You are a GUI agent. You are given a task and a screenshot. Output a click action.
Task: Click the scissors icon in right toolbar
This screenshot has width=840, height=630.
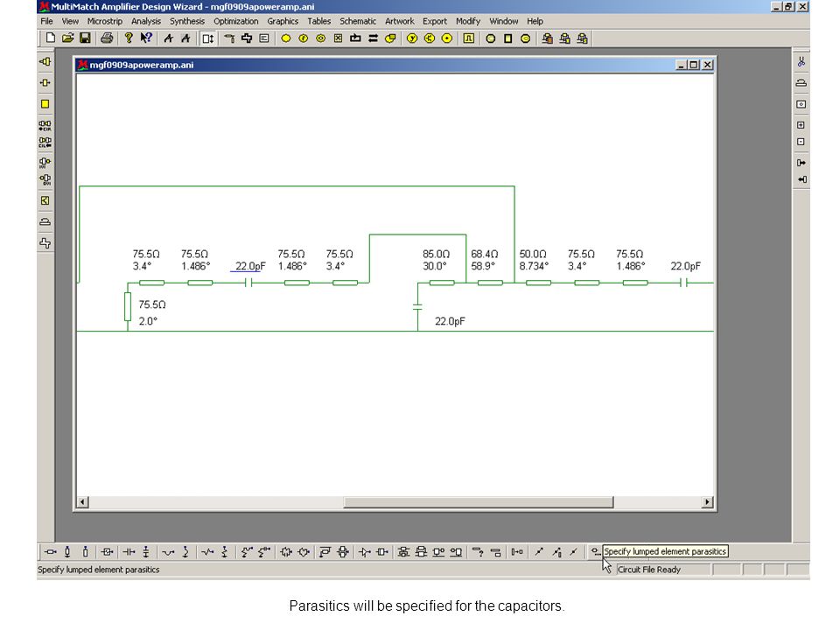(801, 62)
